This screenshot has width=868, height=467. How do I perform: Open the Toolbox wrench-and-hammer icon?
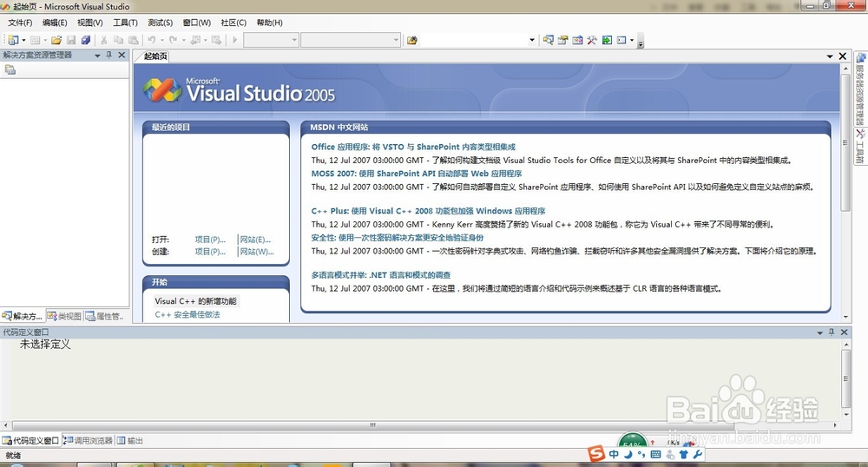(x=592, y=40)
